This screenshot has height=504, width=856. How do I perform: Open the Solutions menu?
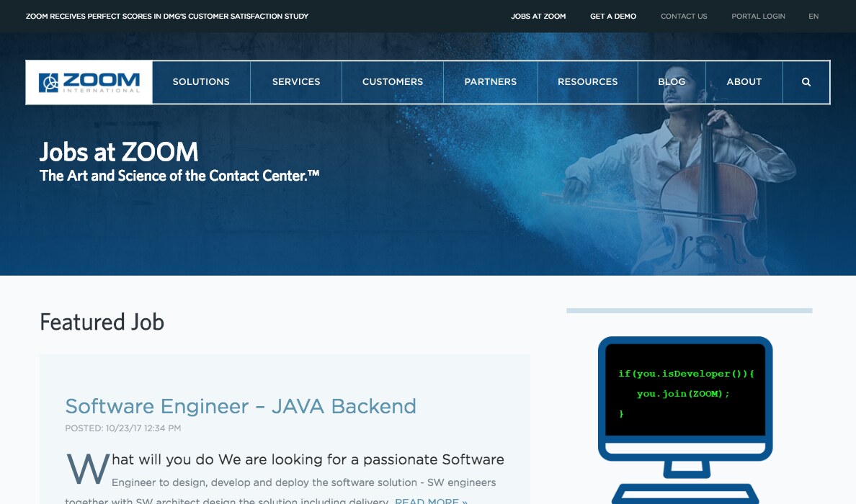pos(201,82)
